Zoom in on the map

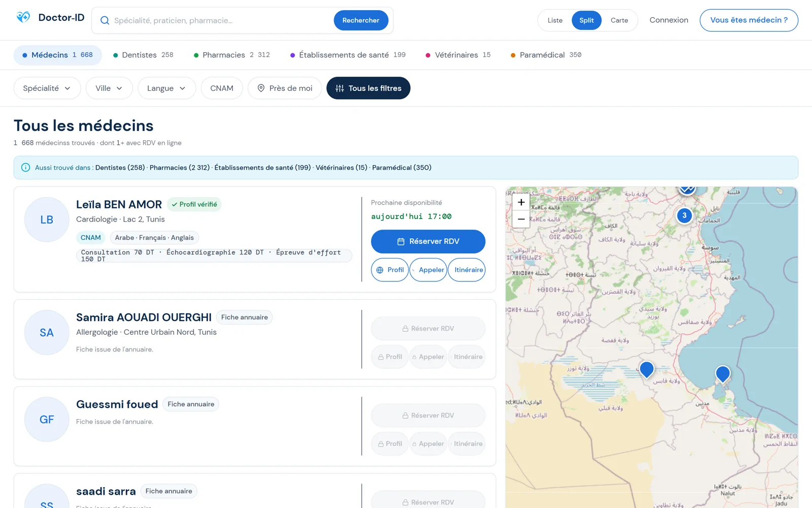tap(521, 202)
